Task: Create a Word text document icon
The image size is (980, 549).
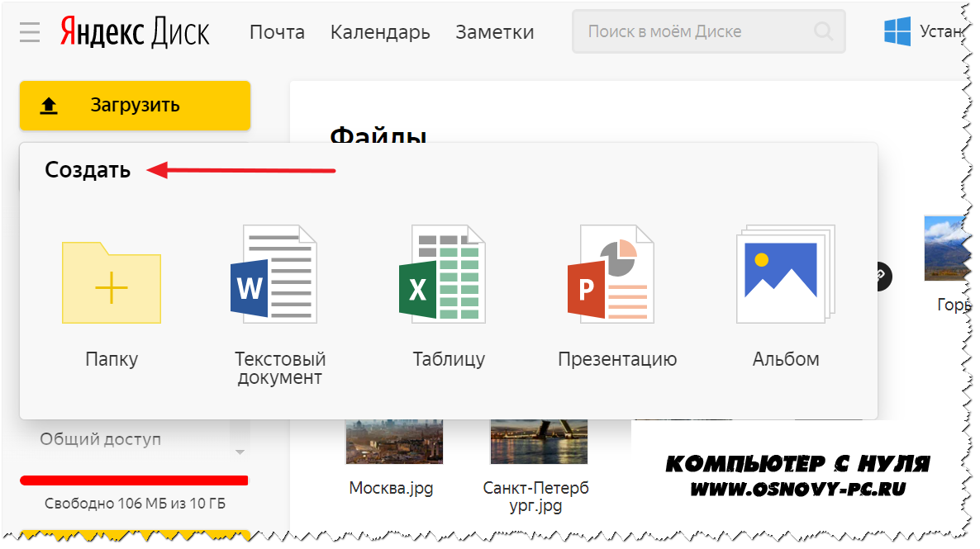Action: (x=274, y=274)
